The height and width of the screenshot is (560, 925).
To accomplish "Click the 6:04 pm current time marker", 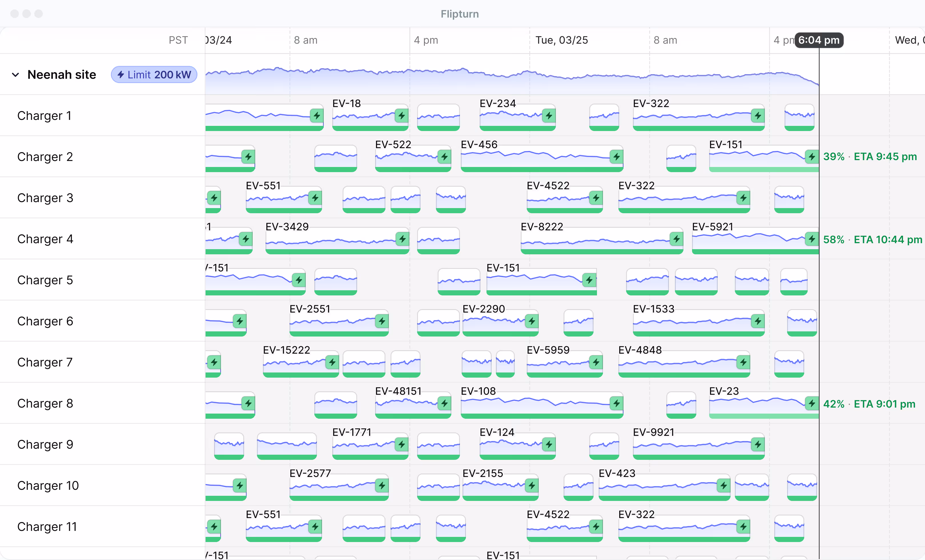I will (819, 40).
